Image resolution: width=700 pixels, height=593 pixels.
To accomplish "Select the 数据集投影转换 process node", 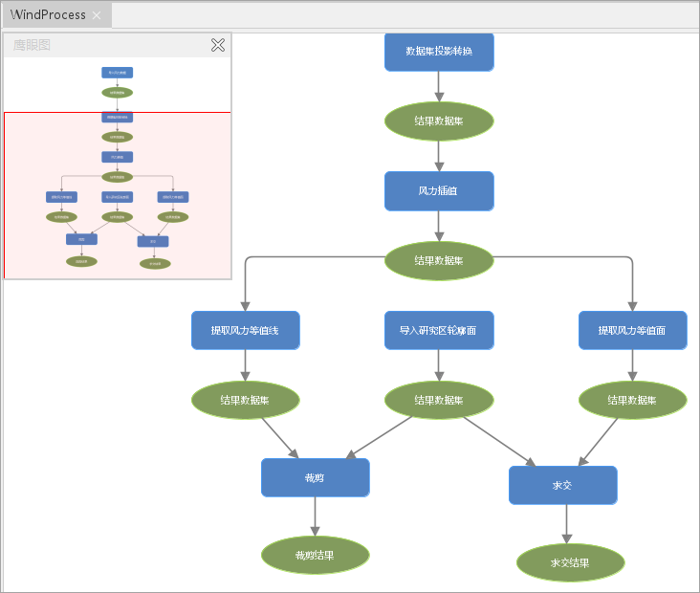I will click(439, 52).
